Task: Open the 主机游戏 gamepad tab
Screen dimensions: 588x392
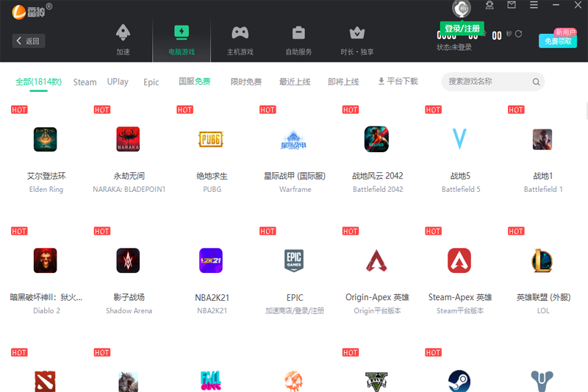Action: coord(240,40)
